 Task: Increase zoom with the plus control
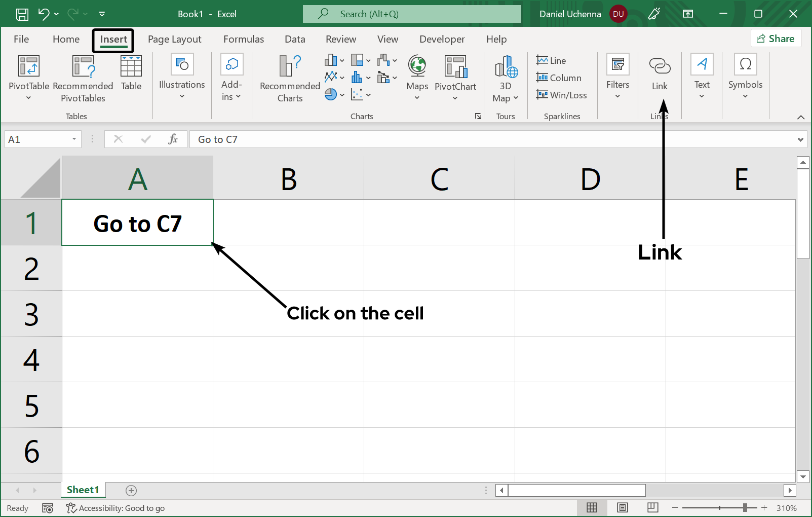click(764, 507)
